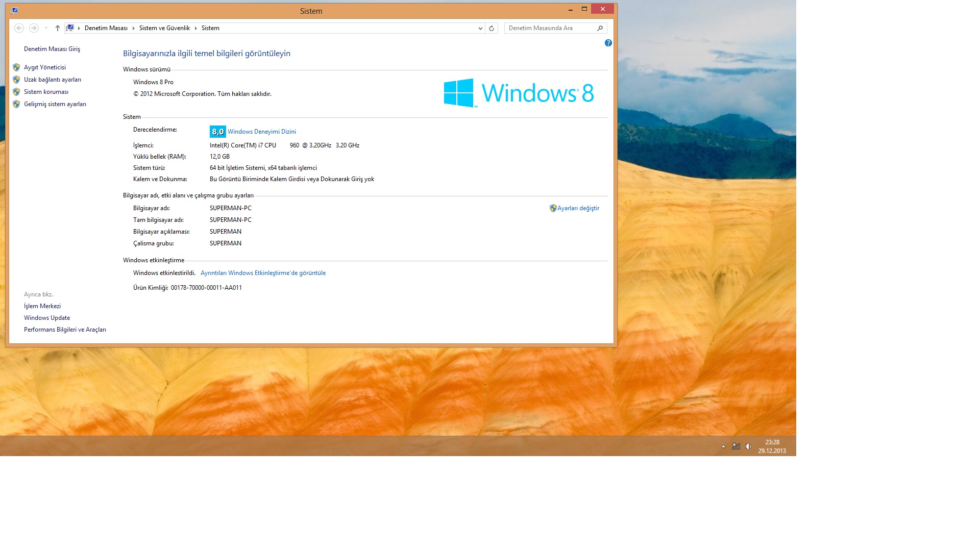Click Ayarları değiştir link
980x551 pixels.
click(578, 208)
